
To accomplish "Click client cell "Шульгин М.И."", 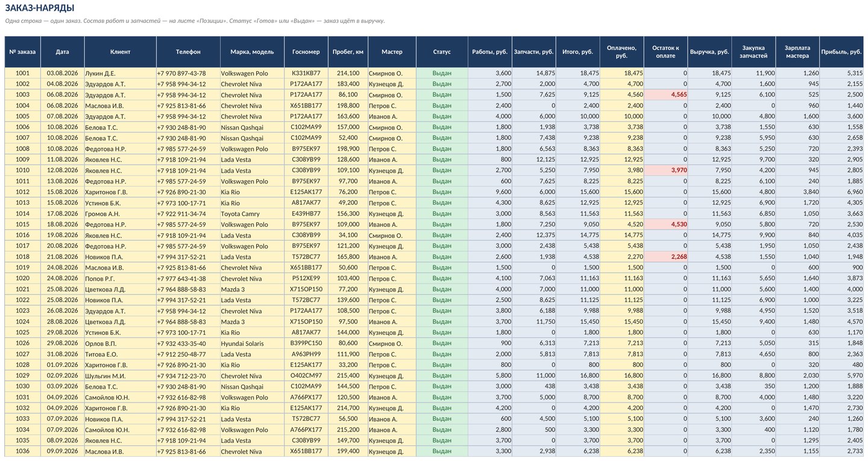I will point(120,376).
